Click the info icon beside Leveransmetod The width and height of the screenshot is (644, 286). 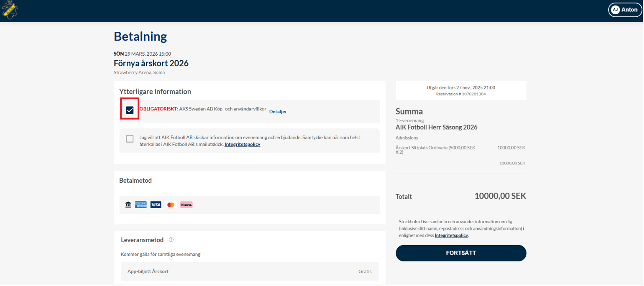(x=171, y=240)
